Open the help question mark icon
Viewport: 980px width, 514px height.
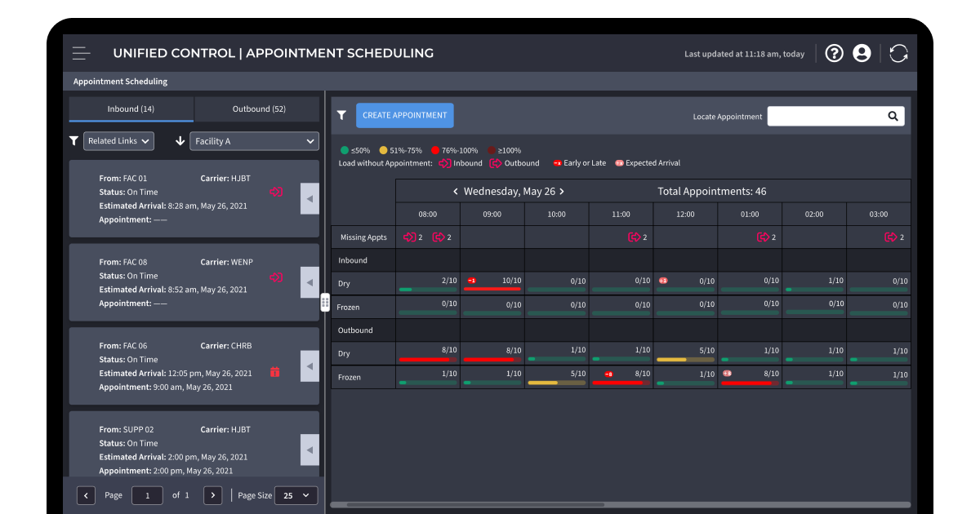click(834, 53)
